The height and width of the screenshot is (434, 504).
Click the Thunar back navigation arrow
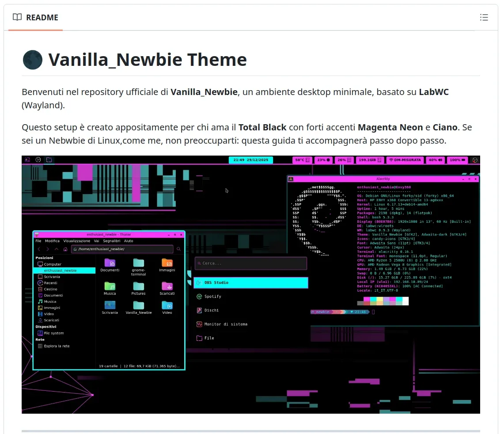pyautogui.click(x=39, y=249)
